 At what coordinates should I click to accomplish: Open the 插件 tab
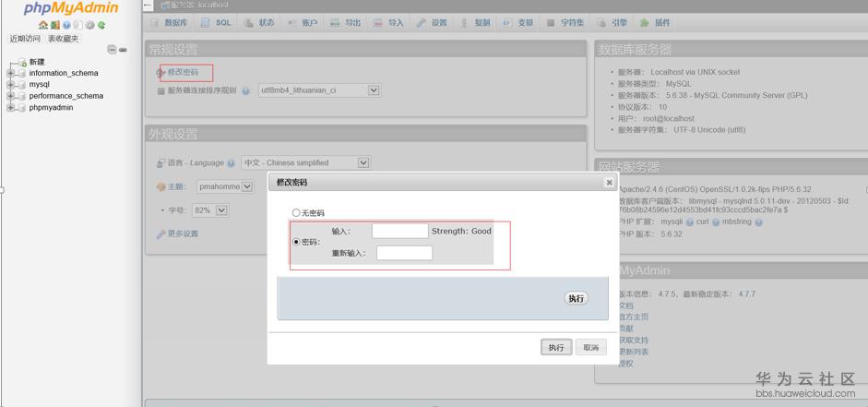pos(656,23)
